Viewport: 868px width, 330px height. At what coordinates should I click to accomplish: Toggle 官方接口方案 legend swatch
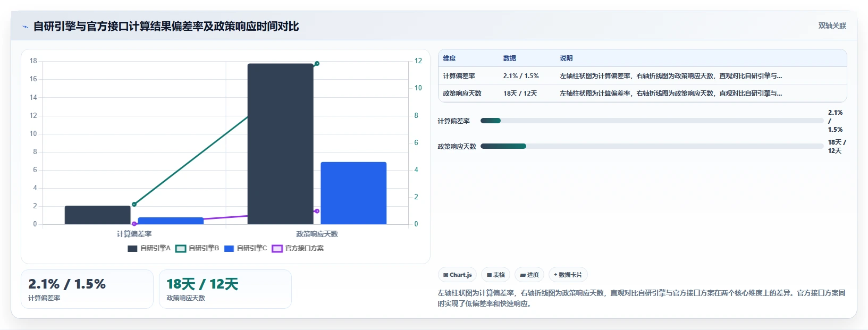point(277,248)
